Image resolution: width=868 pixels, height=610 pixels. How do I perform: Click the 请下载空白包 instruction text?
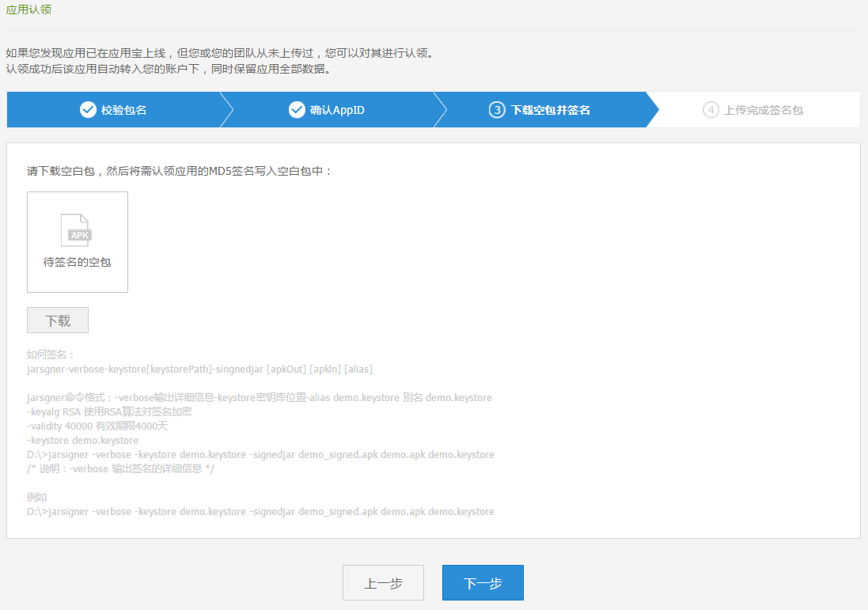(x=180, y=171)
